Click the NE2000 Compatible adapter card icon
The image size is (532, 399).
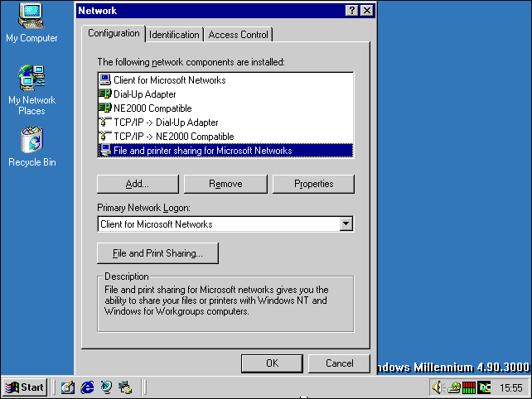coord(105,108)
